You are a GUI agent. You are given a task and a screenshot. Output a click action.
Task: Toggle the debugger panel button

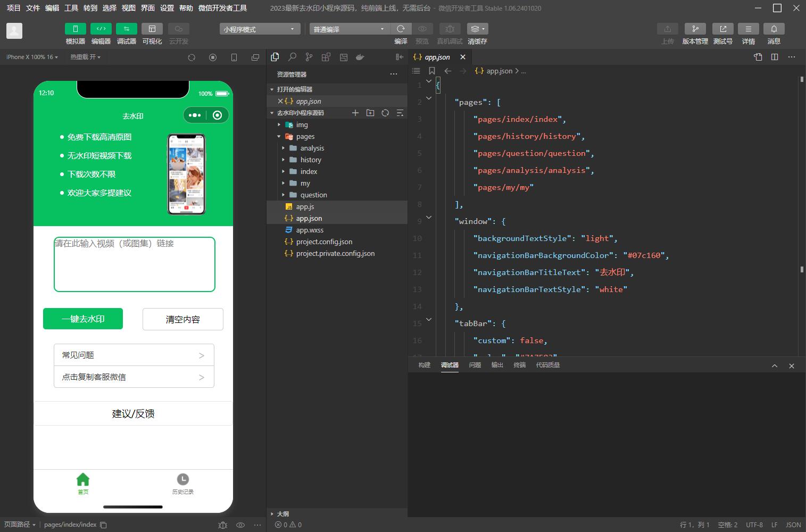pos(127,29)
